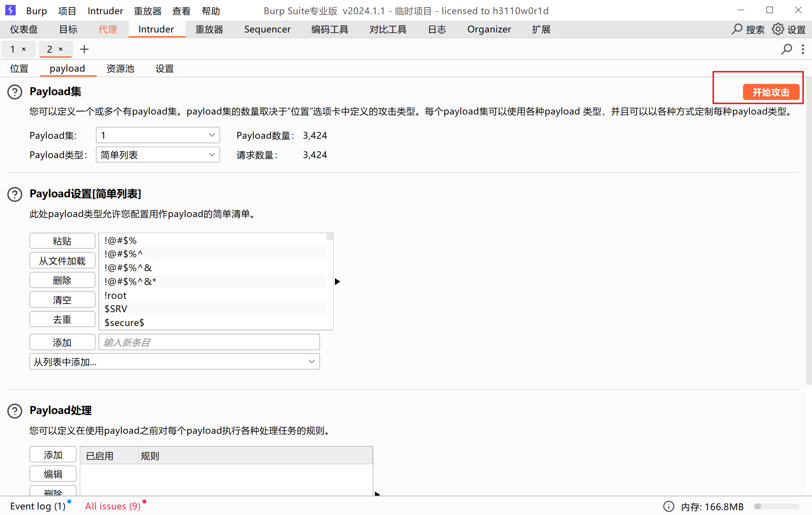The image size is (812, 515).
Task: Close Intruder attack tab 2
Action: [x=61, y=49]
